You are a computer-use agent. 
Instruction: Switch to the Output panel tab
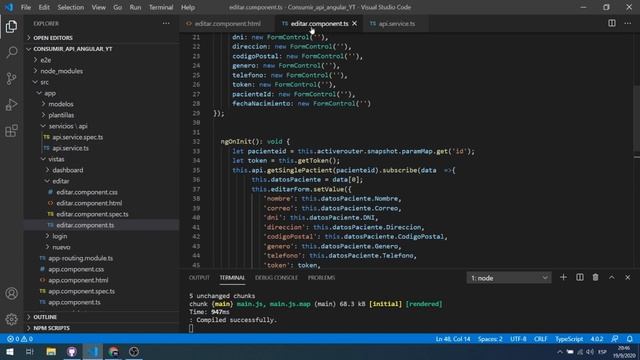(x=199, y=278)
